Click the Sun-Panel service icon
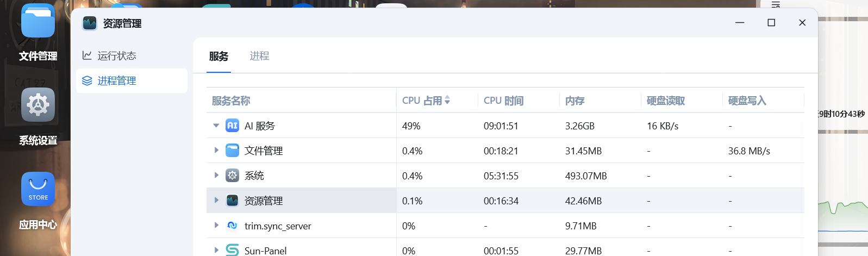The image size is (868, 256). tap(232, 250)
